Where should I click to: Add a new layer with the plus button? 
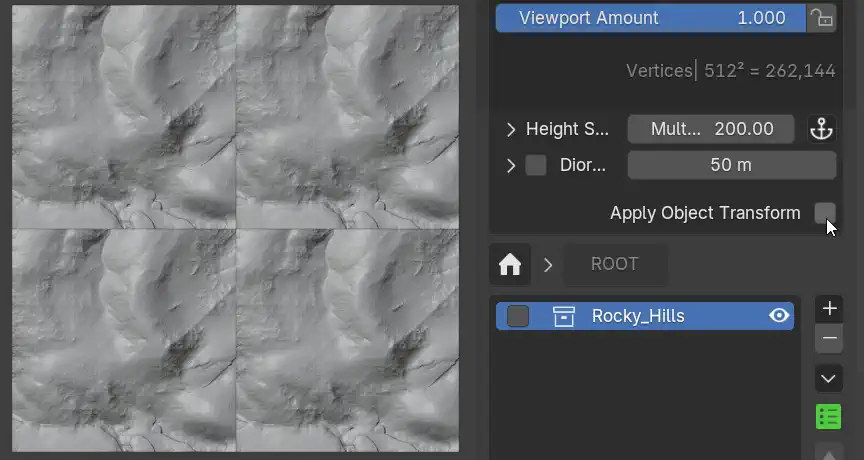point(829,308)
